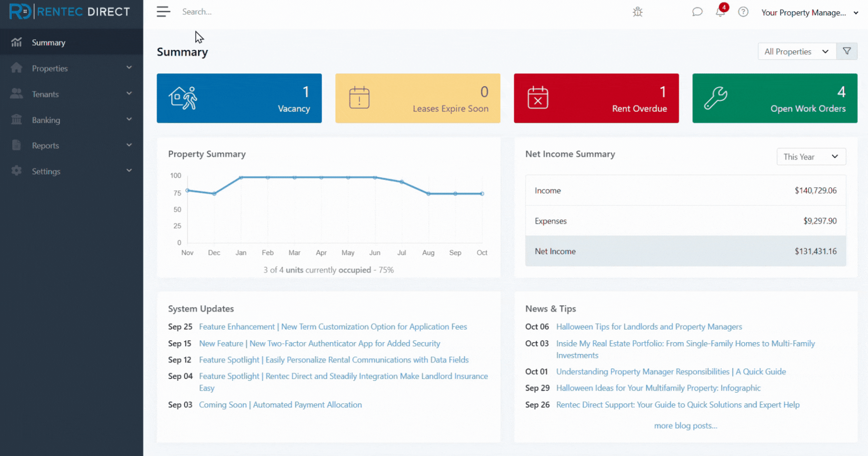The height and width of the screenshot is (456, 868).
Task: Open the Reports sidebar menu
Action: [x=71, y=146]
